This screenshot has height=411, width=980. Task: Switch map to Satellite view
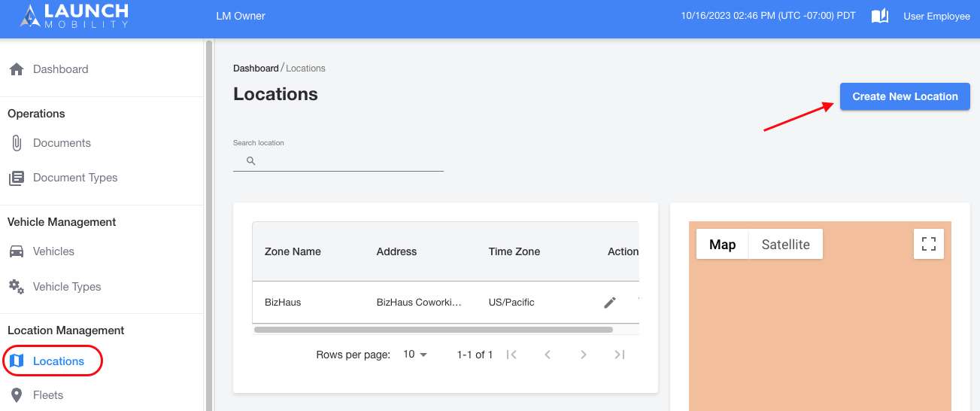(x=785, y=245)
